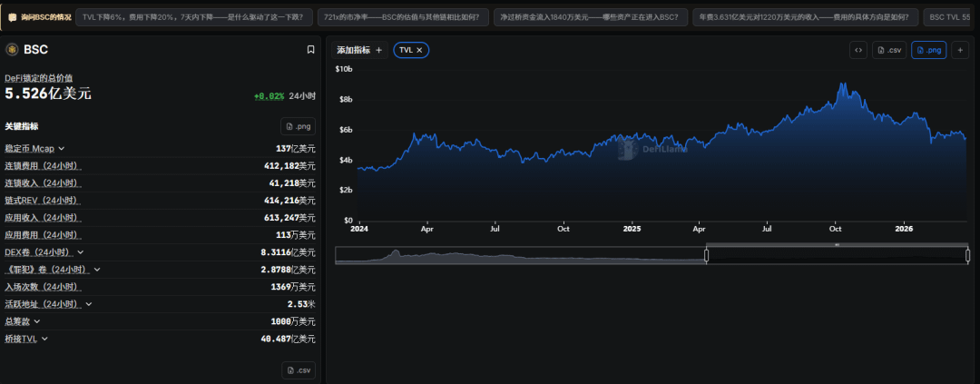Export the chart as .png

[929, 50]
